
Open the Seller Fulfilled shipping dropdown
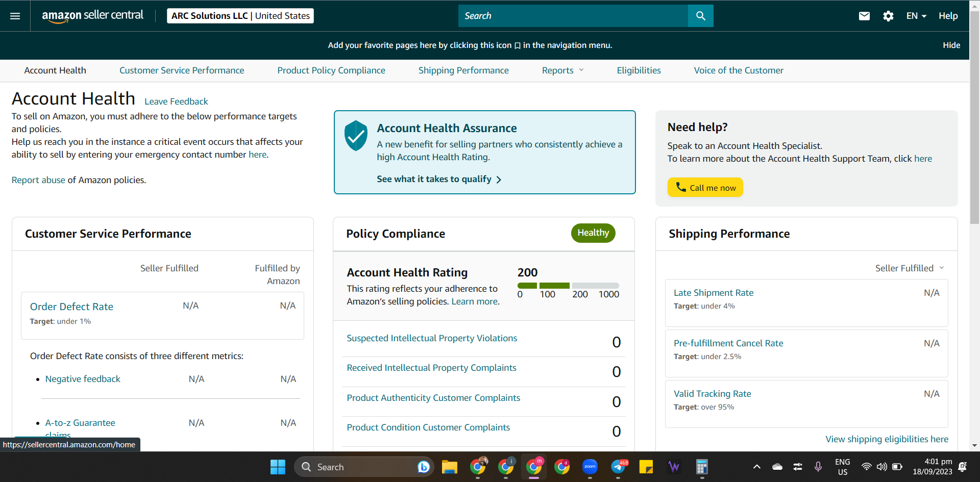pos(910,268)
